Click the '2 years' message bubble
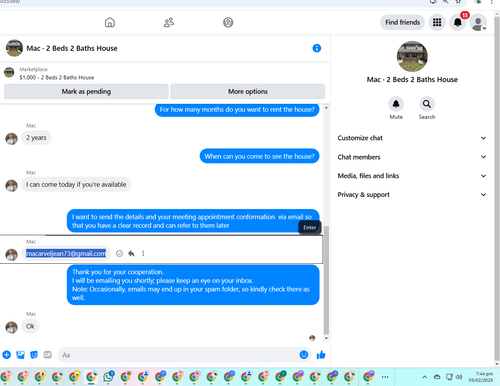The image size is (500, 386). coord(36,138)
